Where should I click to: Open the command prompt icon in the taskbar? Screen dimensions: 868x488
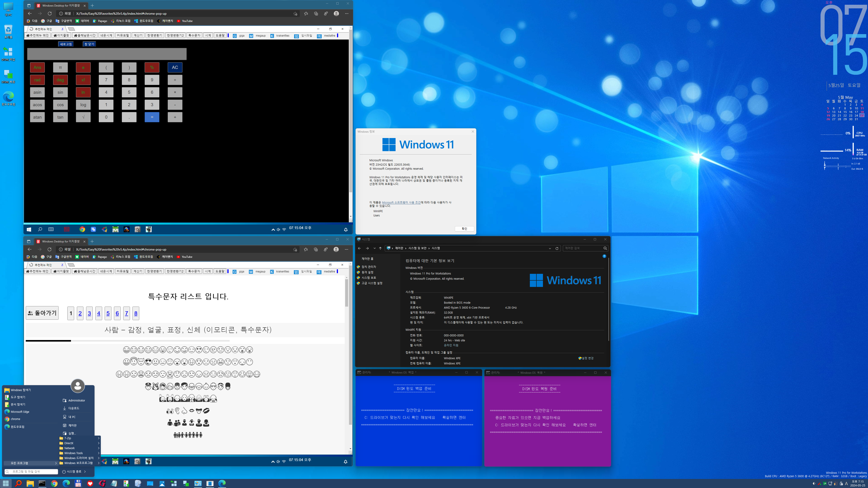tap(42, 483)
